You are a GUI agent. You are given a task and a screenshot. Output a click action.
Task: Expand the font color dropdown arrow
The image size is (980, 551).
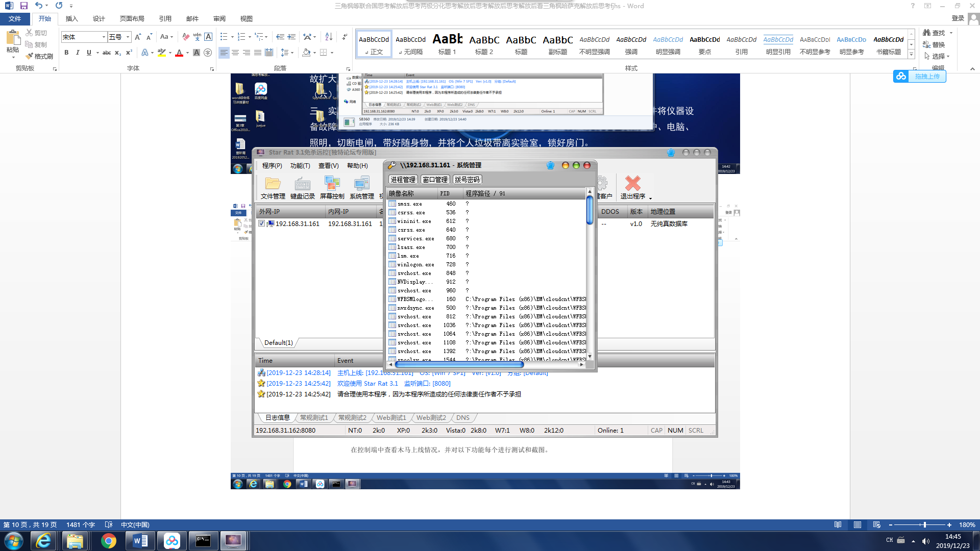pyautogui.click(x=187, y=53)
